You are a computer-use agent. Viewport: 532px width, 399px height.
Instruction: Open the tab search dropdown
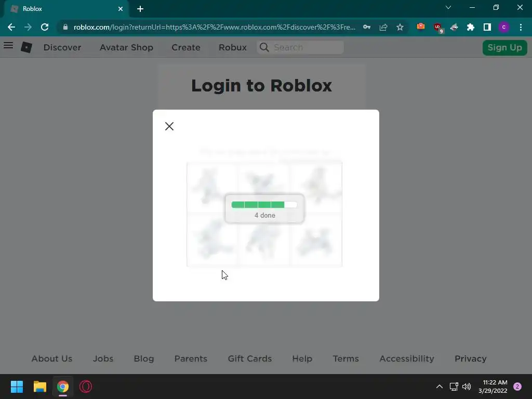[448, 7]
